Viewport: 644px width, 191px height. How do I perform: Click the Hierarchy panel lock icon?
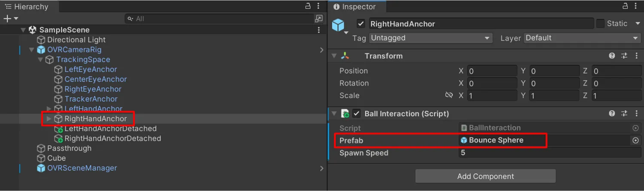(x=308, y=6)
